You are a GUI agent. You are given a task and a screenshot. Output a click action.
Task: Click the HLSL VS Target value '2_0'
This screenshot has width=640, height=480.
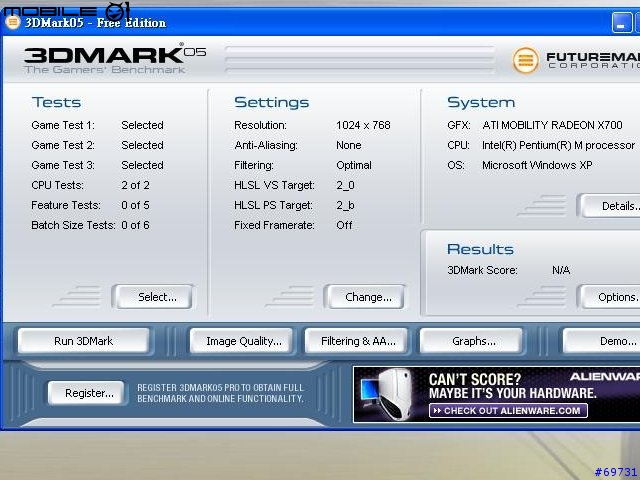coord(345,185)
